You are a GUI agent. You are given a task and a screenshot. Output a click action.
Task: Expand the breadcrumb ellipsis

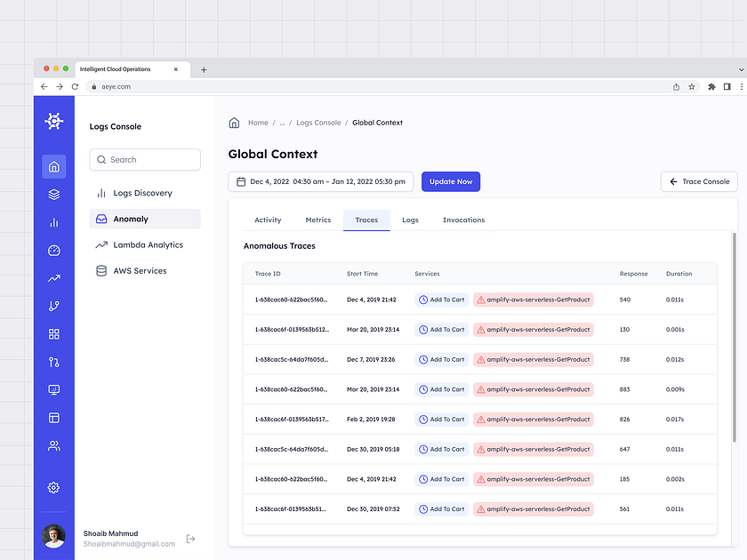pos(282,123)
